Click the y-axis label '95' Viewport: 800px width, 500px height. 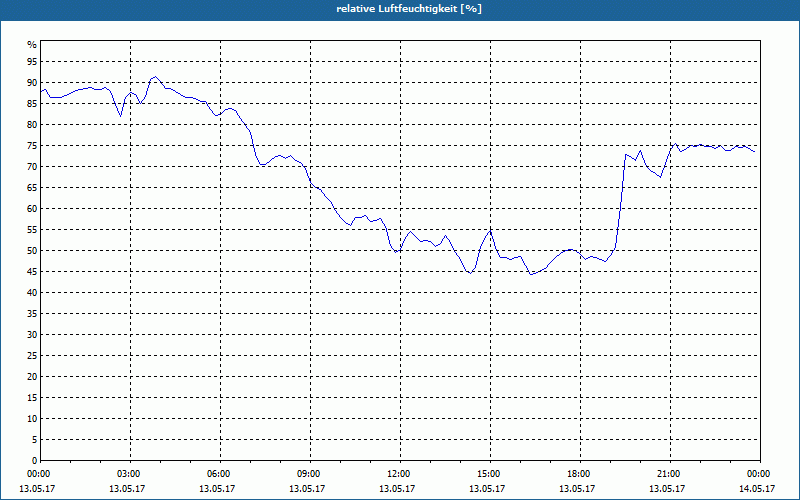[32, 62]
